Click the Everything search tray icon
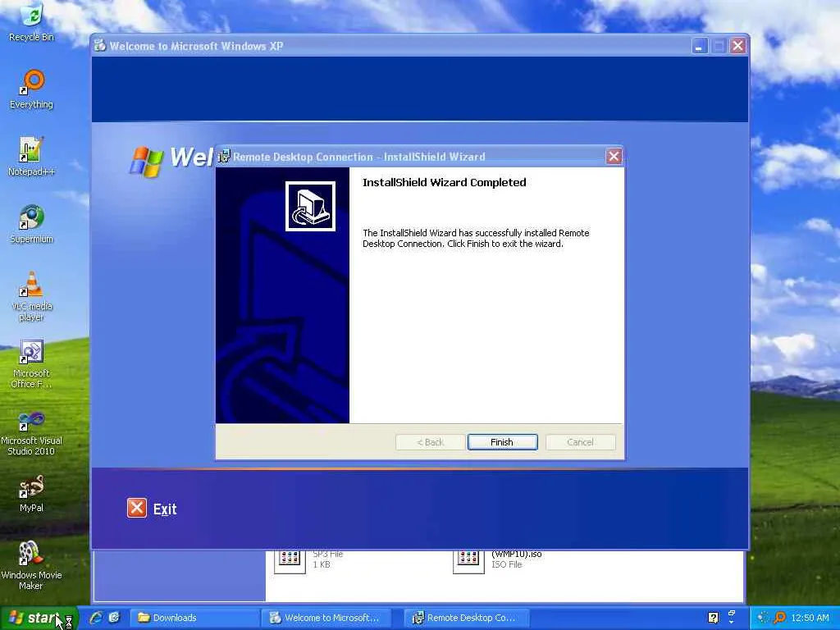 click(780, 618)
